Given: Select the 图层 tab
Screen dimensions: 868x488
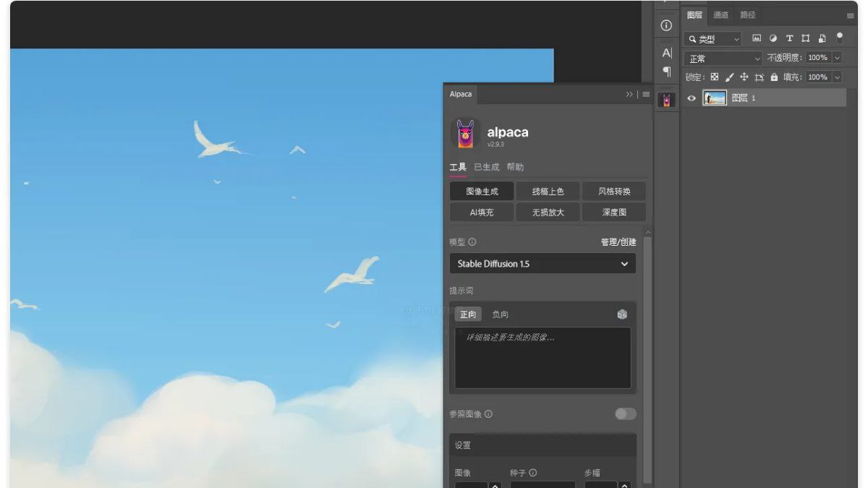Looking at the screenshot, I should pyautogui.click(x=694, y=14).
